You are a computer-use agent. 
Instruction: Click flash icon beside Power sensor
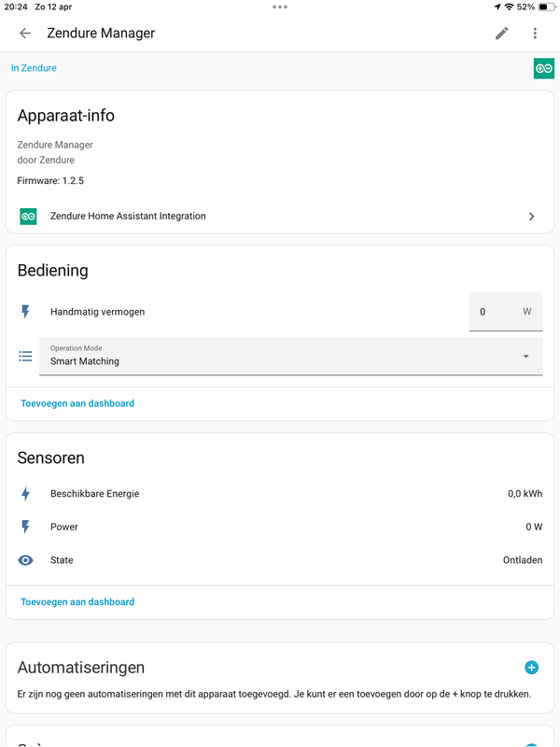[26, 527]
